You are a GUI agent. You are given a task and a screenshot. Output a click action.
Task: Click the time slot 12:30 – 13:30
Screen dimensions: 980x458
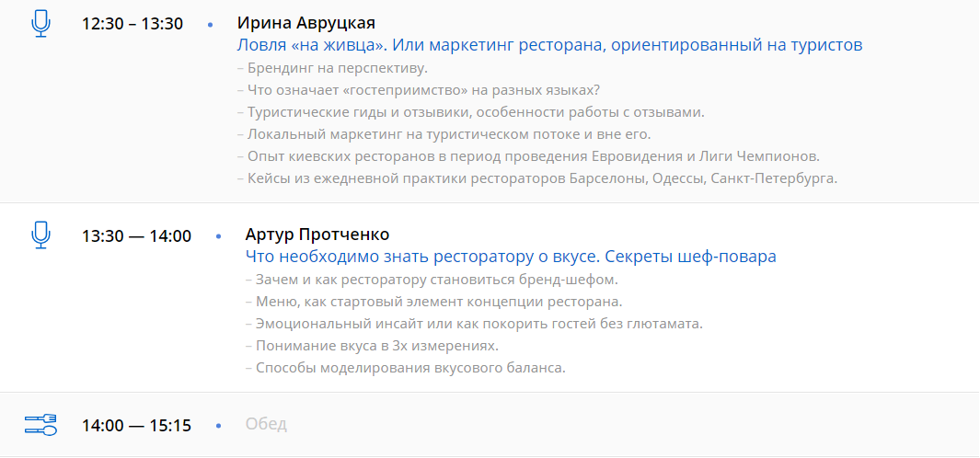[133, 24]
